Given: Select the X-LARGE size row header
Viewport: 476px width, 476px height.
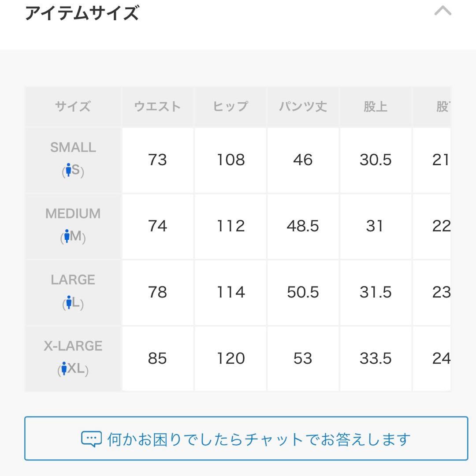Looking at the screenshot, I should pos(73,358).
